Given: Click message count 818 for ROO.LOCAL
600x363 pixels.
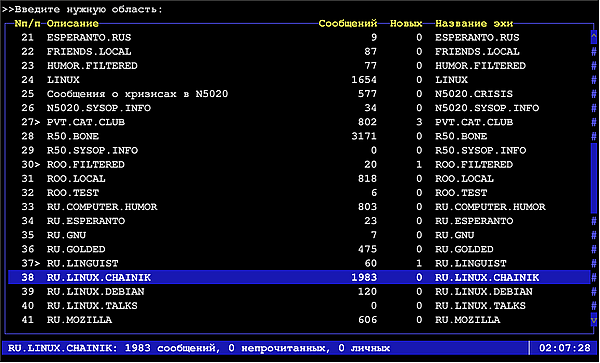Looking at the screenshot, I should (x=367, y=179).
